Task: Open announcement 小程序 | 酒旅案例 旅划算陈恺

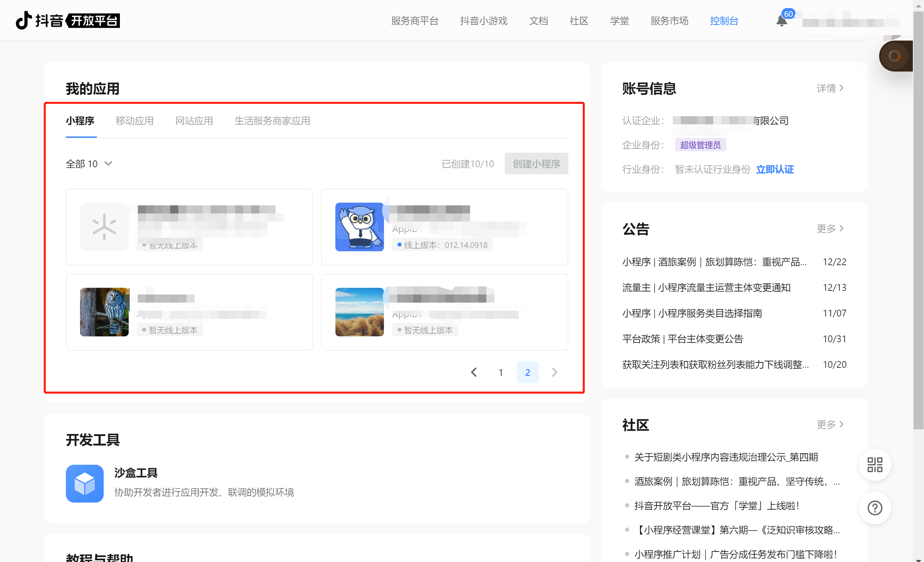Action: 715,262
